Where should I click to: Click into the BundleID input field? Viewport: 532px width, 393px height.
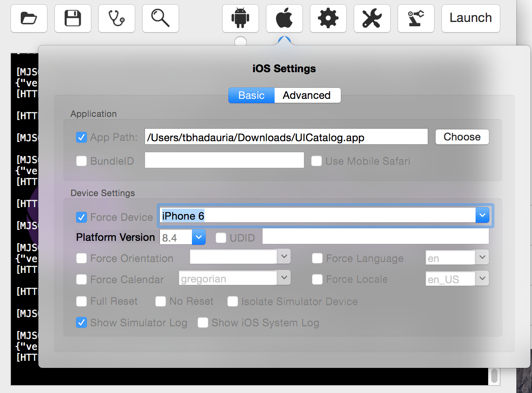(x=224, y=160)
